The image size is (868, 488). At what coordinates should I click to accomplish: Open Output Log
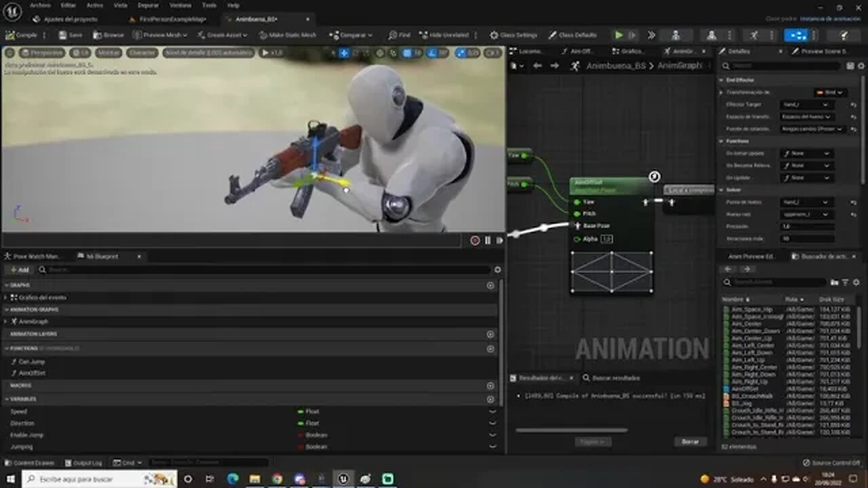pos(83,463)
